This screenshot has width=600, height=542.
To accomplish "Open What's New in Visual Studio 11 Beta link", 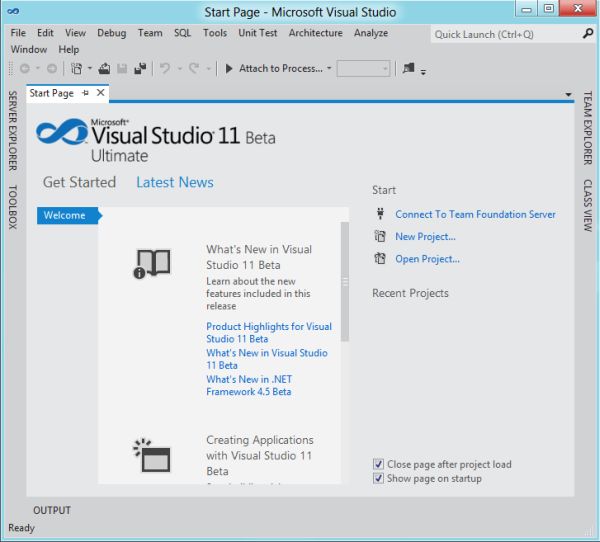I will [x=267, y=359].
